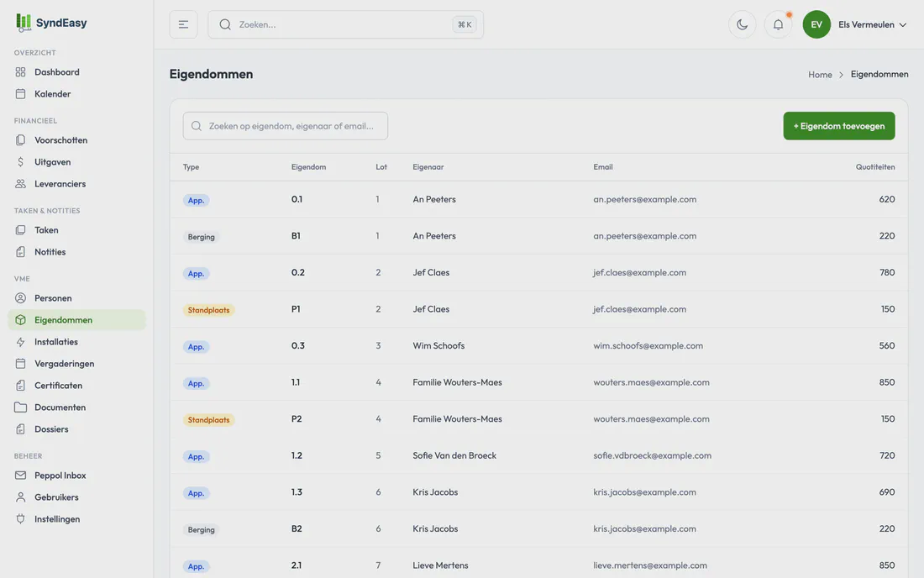The height and width of the screenshot is (578, 924).
Task: Select property P2 cell
Action: (x=297, y=419)
